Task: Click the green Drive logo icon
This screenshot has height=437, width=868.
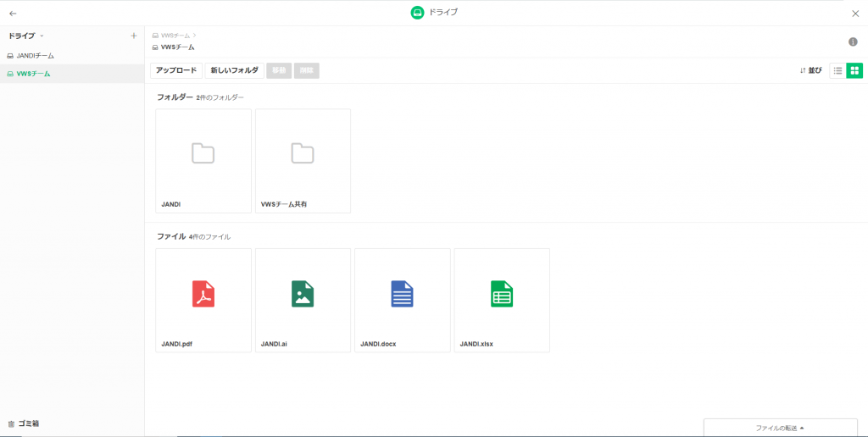Action: click(417, 13)
